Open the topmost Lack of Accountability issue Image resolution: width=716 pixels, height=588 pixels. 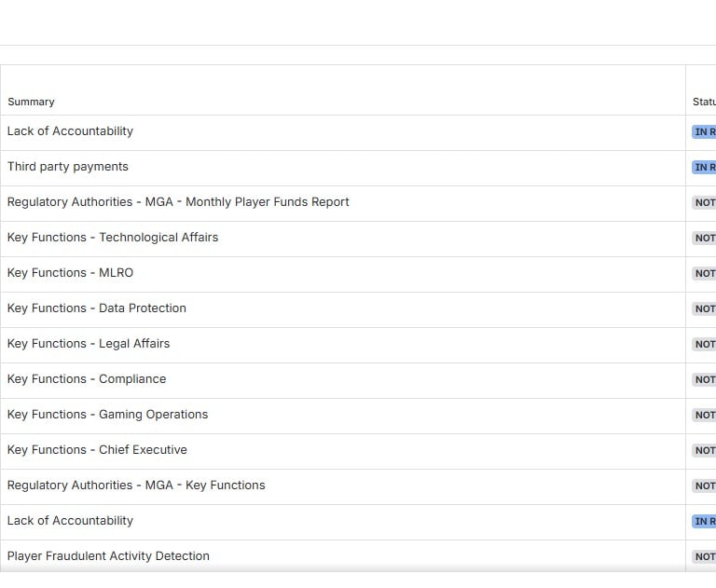coord(70,131)
